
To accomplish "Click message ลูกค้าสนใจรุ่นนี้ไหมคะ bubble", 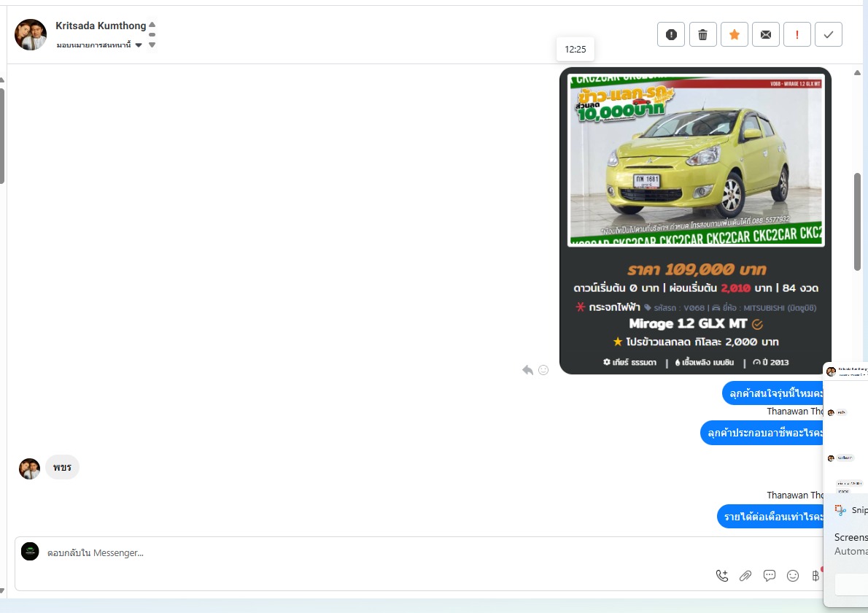I will pos(772,394).
